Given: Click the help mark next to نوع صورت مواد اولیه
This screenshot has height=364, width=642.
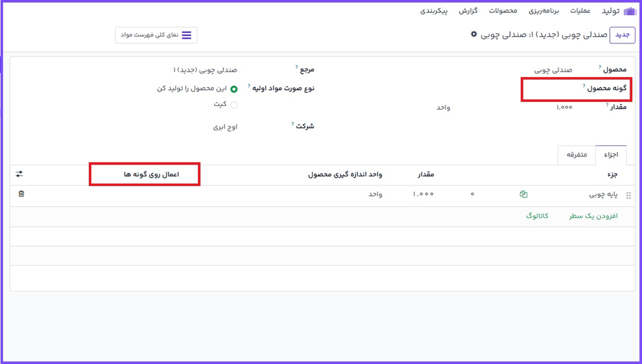Looking at the screenshot, I should 249,86.
